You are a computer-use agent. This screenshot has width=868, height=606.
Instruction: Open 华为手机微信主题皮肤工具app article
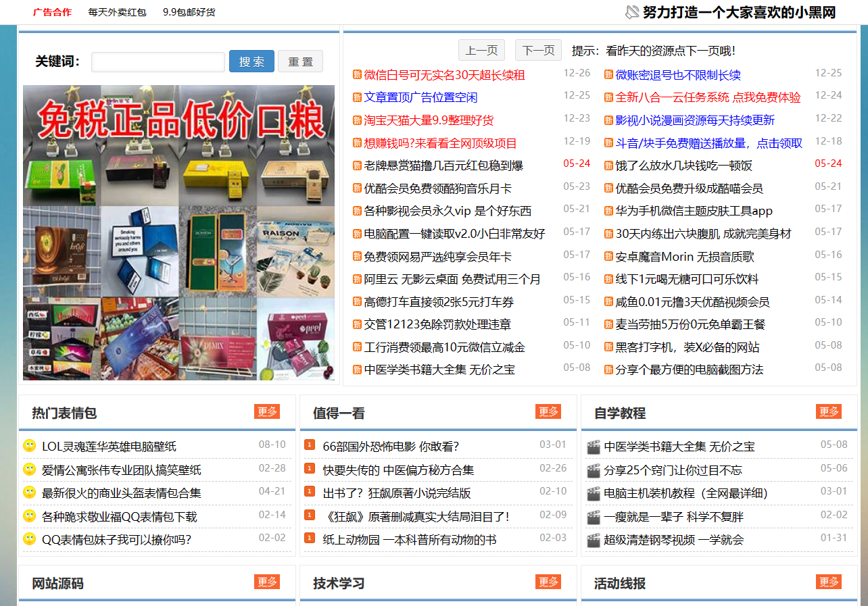694,211
